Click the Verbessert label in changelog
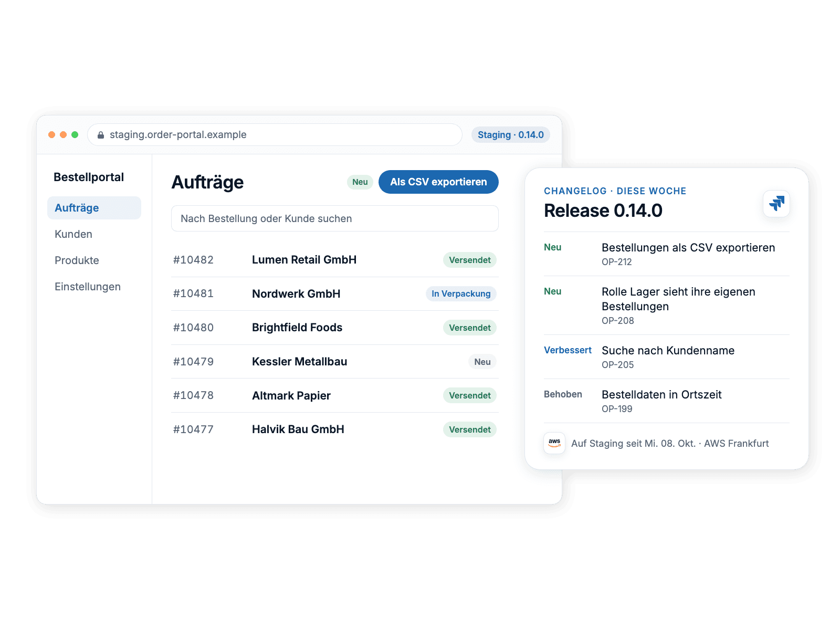This screenshot has height=630, width=840. 568,350
